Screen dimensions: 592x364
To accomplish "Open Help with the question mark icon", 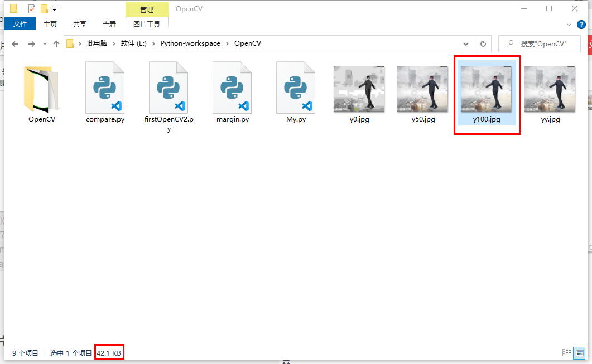I will [581, 25].
